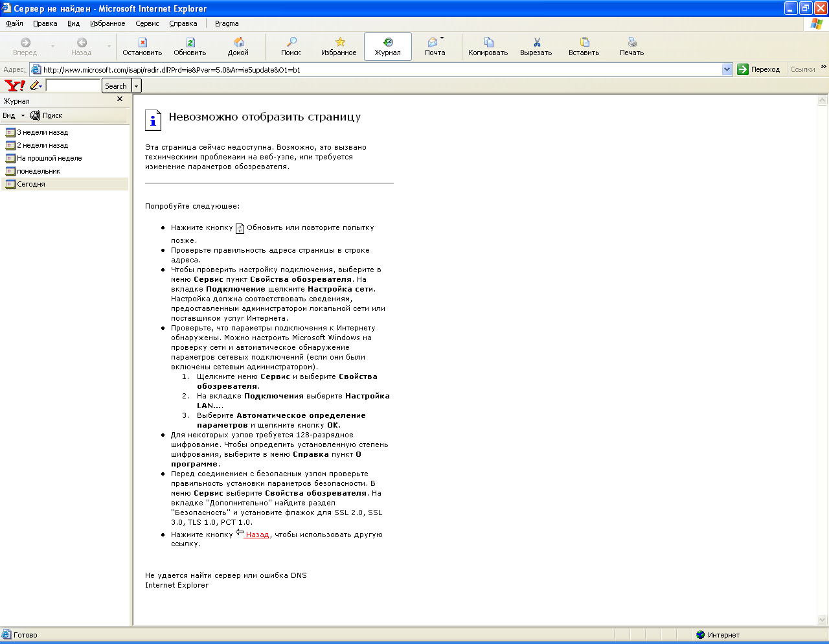
Task: Click the Yahoo toolbar pencil icon
Action: pos(36,86)
